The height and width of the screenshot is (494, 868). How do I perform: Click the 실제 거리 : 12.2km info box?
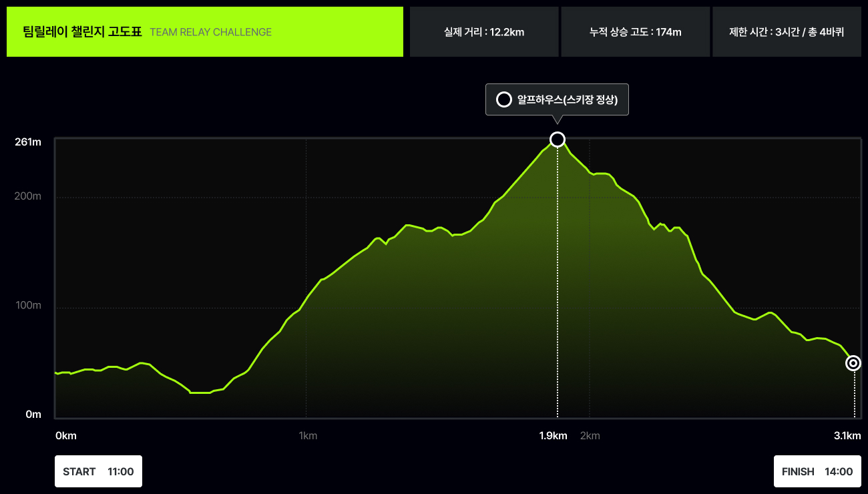click(483, 32)
